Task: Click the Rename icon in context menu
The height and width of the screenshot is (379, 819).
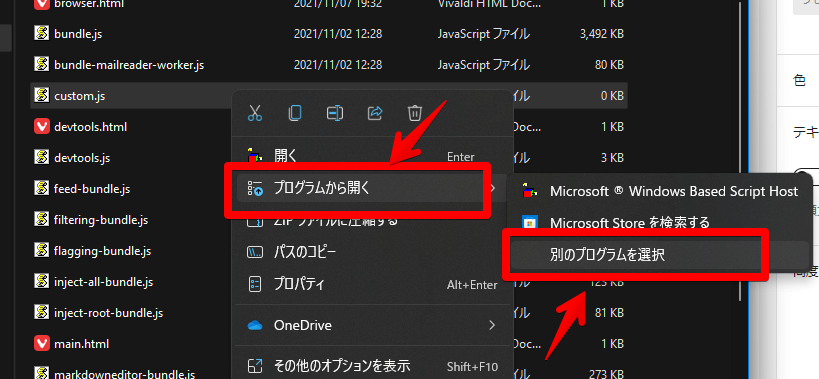Action: click(335, 113)
